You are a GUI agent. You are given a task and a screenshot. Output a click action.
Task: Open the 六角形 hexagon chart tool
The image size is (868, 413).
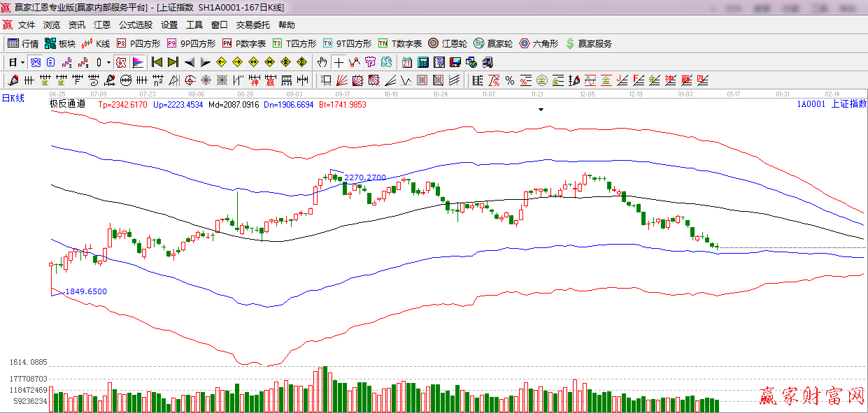(539, 43)
